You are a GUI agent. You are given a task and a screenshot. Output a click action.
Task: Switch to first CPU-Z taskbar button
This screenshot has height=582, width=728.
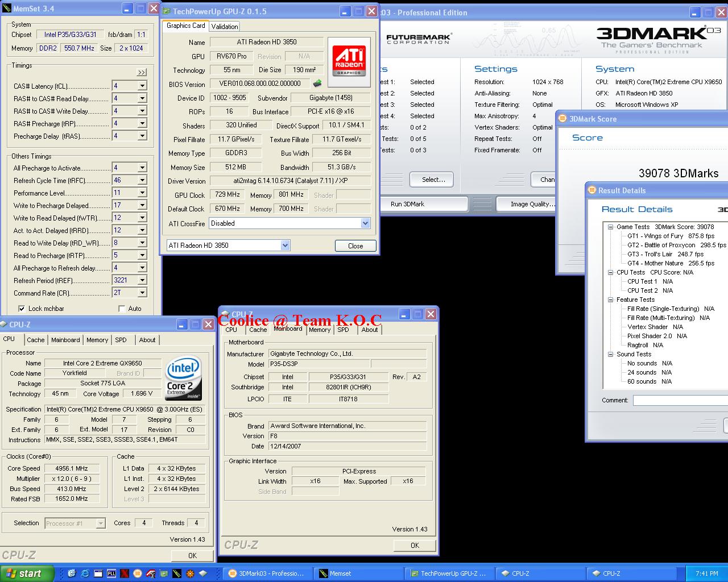540,573
